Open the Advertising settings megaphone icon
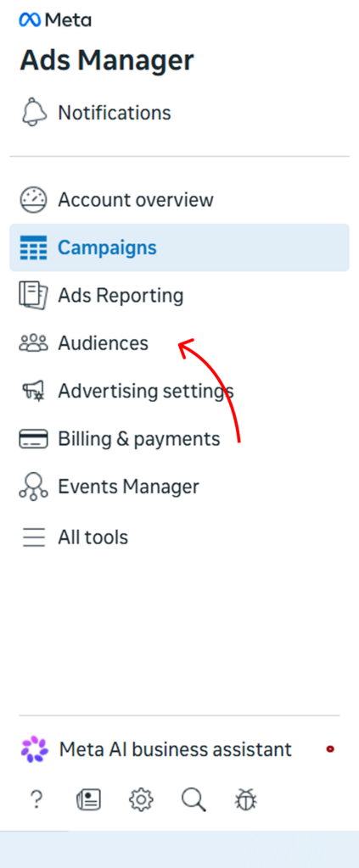359x868 pixels. [x=33, y=392]
